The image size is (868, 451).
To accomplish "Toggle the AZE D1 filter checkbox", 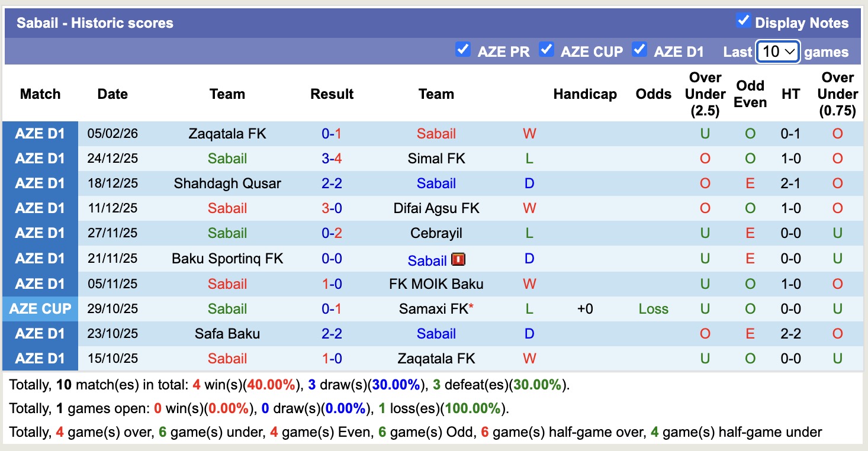I will 640,50.
